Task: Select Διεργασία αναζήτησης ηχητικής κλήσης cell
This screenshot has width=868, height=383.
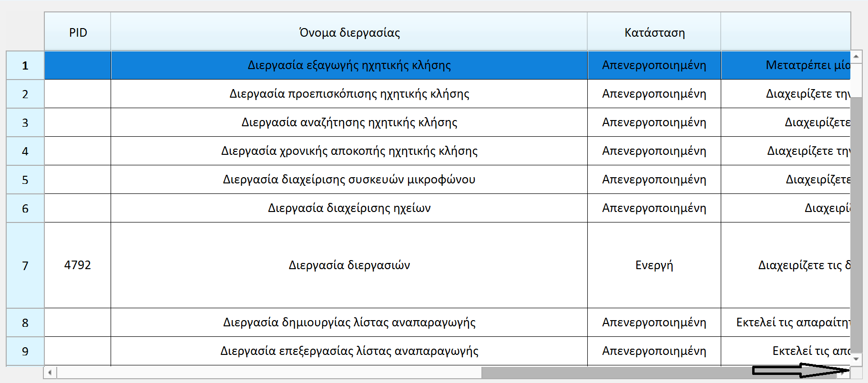Action: point(349,122)
